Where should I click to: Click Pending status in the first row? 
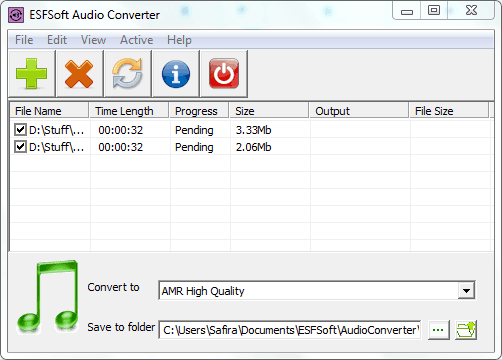pos(194,130)
